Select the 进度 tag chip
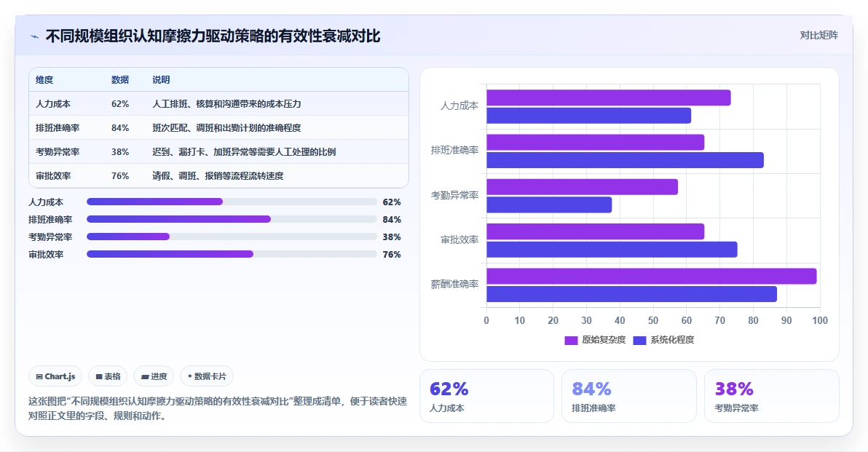The width and height of the screenshot is (868, 452). point(154,376)
